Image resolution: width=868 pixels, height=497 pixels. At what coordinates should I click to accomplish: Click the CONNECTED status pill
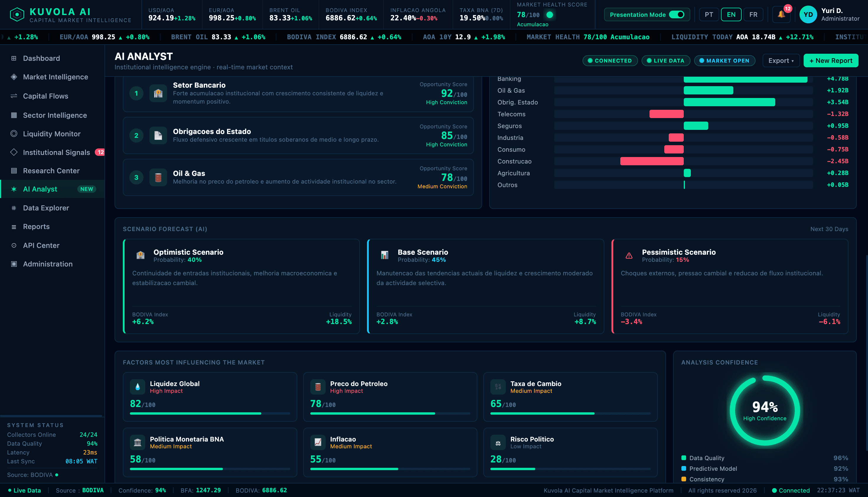pyautogui.click(x=610, y=61)
